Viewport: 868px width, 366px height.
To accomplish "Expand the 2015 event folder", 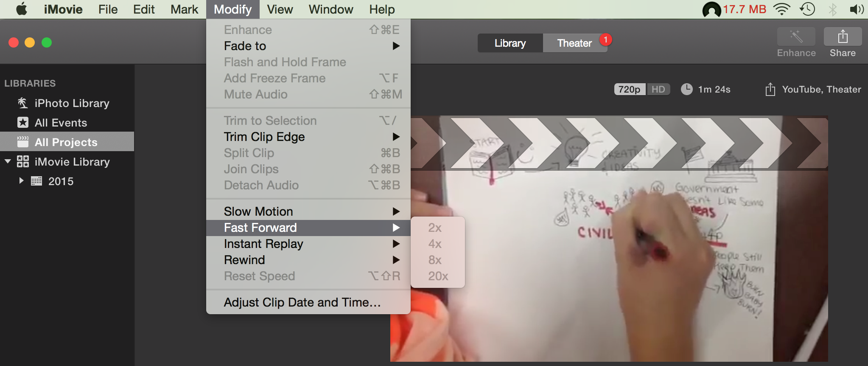I will (x=21, y=181).
